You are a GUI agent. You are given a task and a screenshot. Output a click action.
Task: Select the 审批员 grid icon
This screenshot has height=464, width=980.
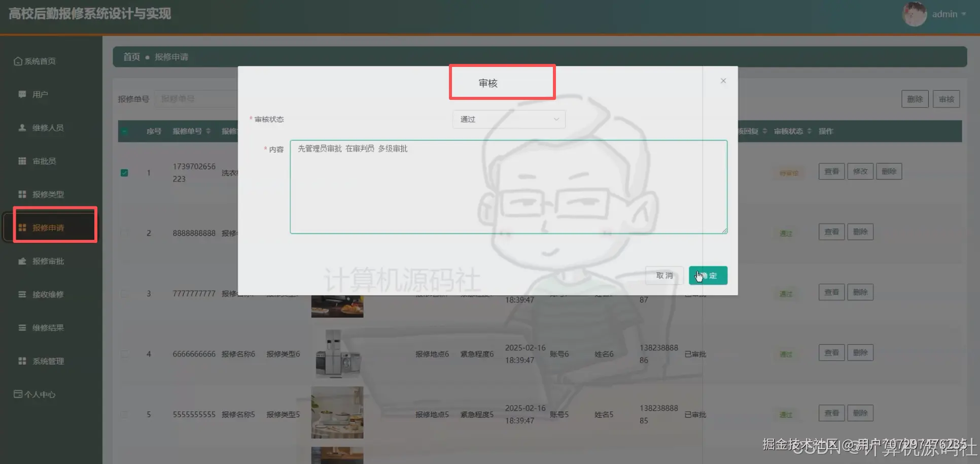[21, 161]
